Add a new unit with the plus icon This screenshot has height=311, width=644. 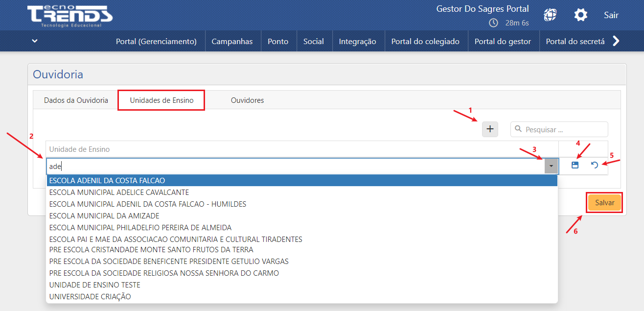490,129
